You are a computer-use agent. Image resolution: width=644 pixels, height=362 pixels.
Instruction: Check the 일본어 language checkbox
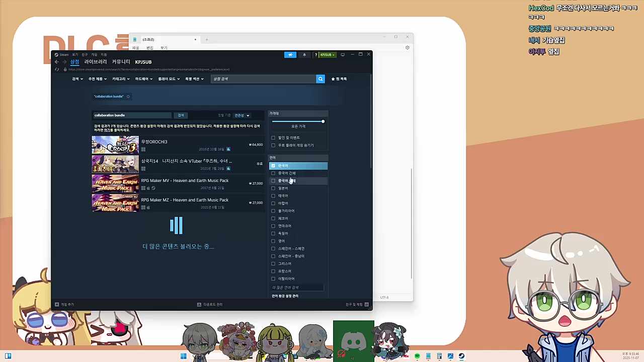point(273,188)
